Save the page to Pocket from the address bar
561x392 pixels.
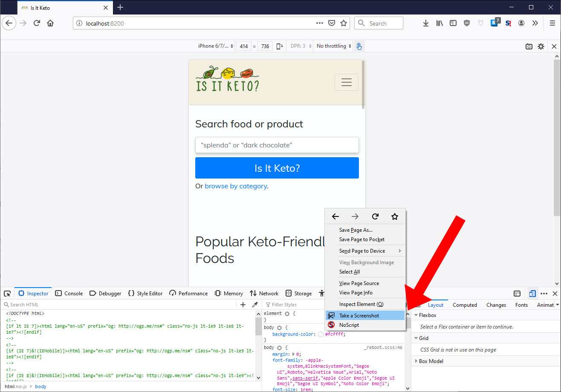coord(331,23)
